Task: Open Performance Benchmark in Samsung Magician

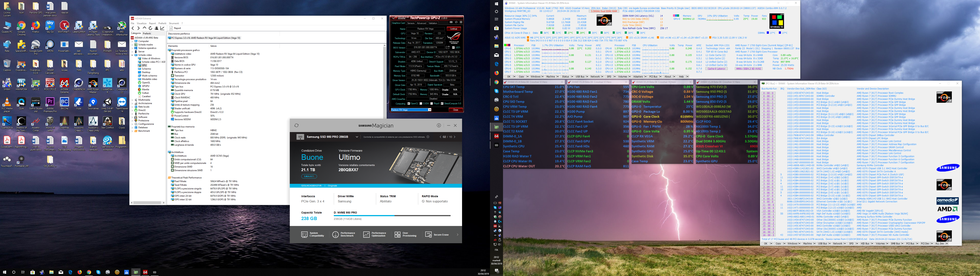Action: pos(344,234)
